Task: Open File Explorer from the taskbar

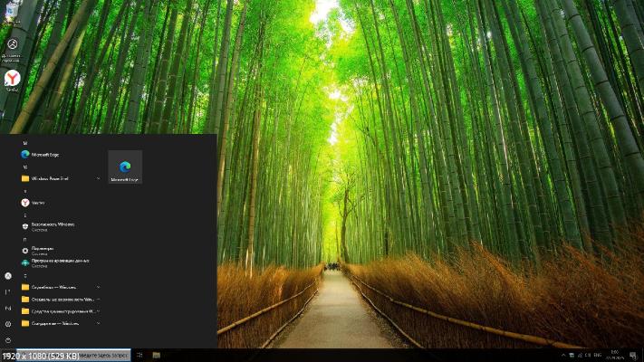Action: pyautogui.click(x=157, y=355)
